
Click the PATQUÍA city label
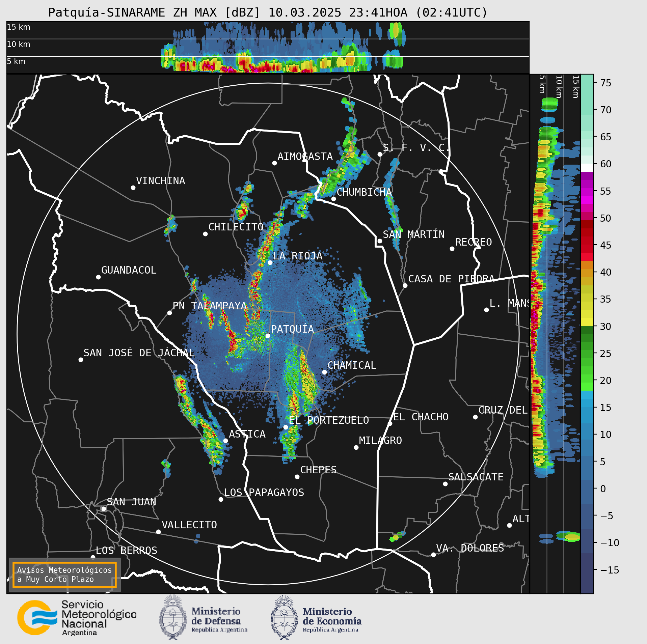click(x=293, y=329)
